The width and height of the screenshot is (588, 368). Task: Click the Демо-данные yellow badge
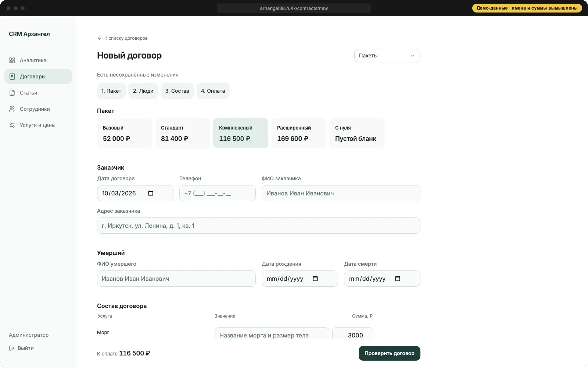pyautogui.click(x=527, y=8)
